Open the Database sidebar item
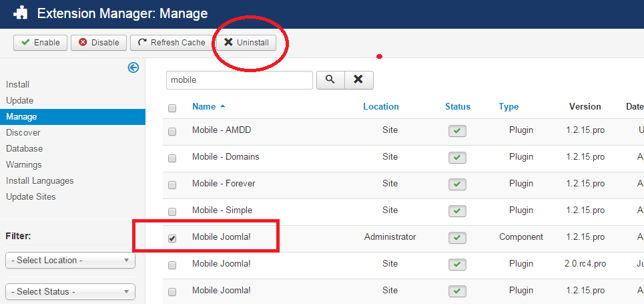This screenshot has height=304, width=644. (x=24, y=149)
